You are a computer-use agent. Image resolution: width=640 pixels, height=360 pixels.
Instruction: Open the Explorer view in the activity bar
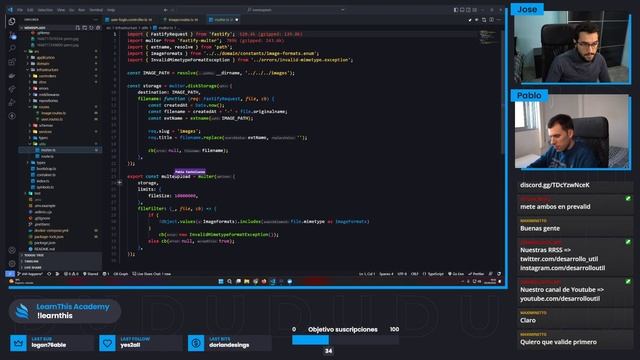[x=12, y=22]
